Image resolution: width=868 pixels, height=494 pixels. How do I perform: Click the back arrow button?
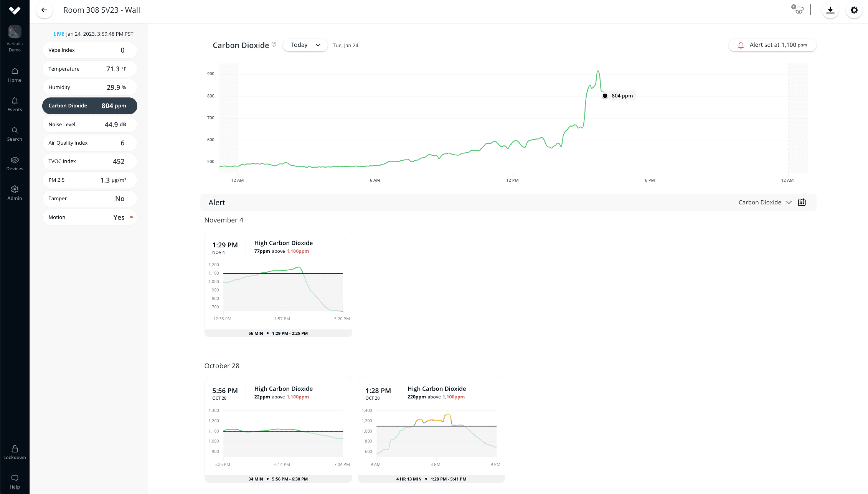(44, 10)
